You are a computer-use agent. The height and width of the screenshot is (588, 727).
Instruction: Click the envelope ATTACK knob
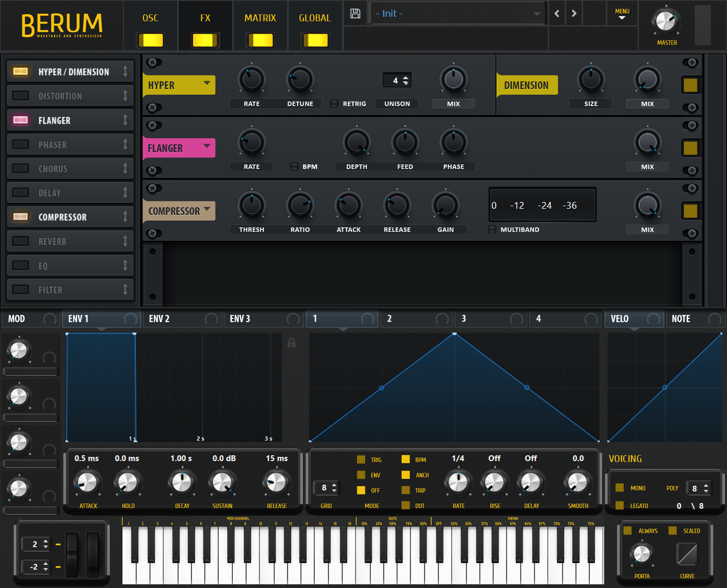pyautogui.click(x=88, y=482)
